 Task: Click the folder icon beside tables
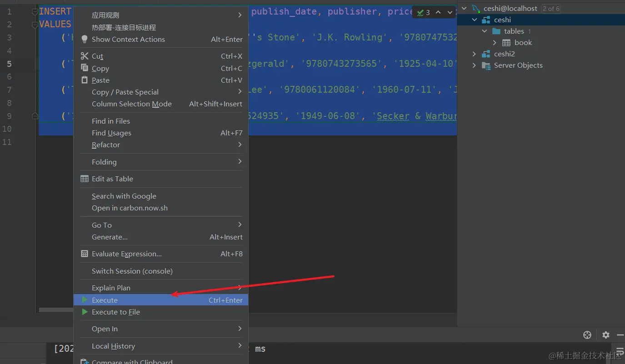click(x=496, y=31)
